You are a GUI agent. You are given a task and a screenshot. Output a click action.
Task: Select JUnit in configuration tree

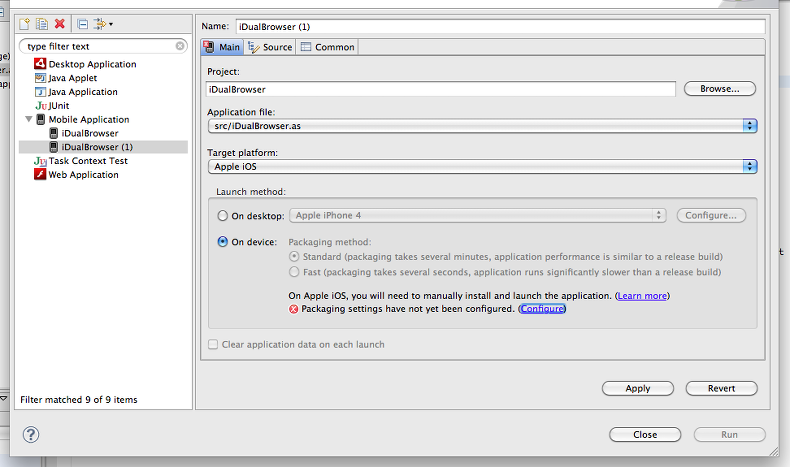(x=58, y=106)
